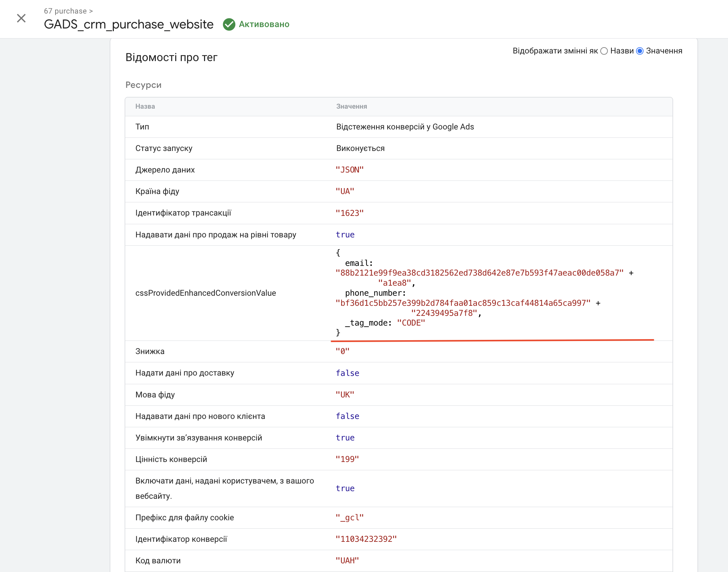
Task: Click the Відображати змінні як label
Action: click(555, 51)
